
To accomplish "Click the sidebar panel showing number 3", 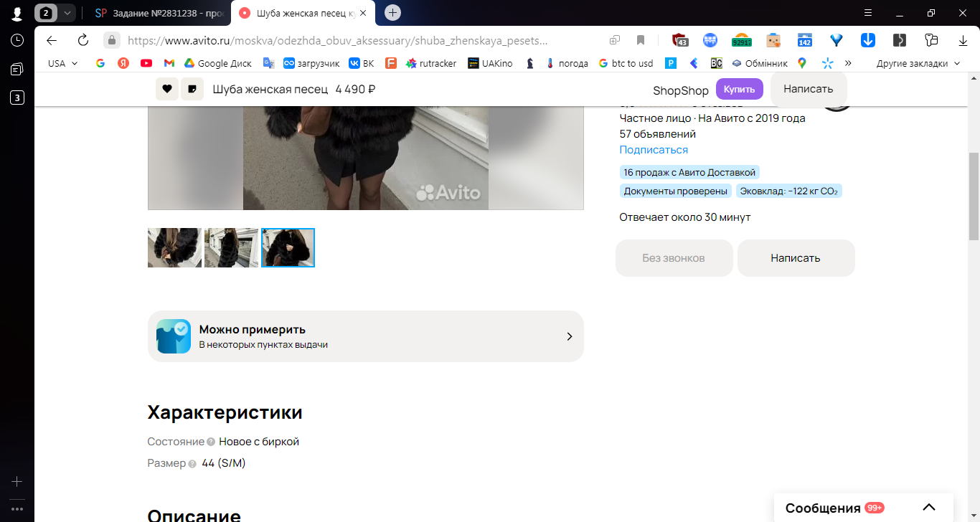I will pyautogui.click(x=17, y=98).
